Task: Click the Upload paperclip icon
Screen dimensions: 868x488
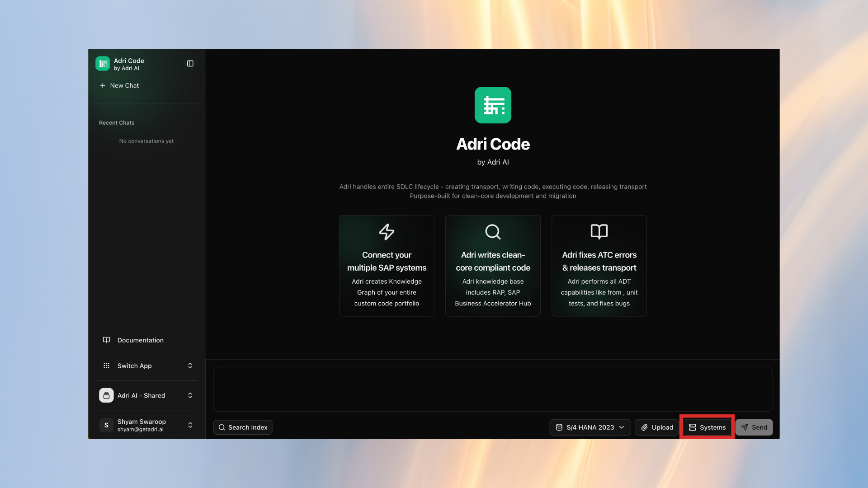Action: [645, 427]
